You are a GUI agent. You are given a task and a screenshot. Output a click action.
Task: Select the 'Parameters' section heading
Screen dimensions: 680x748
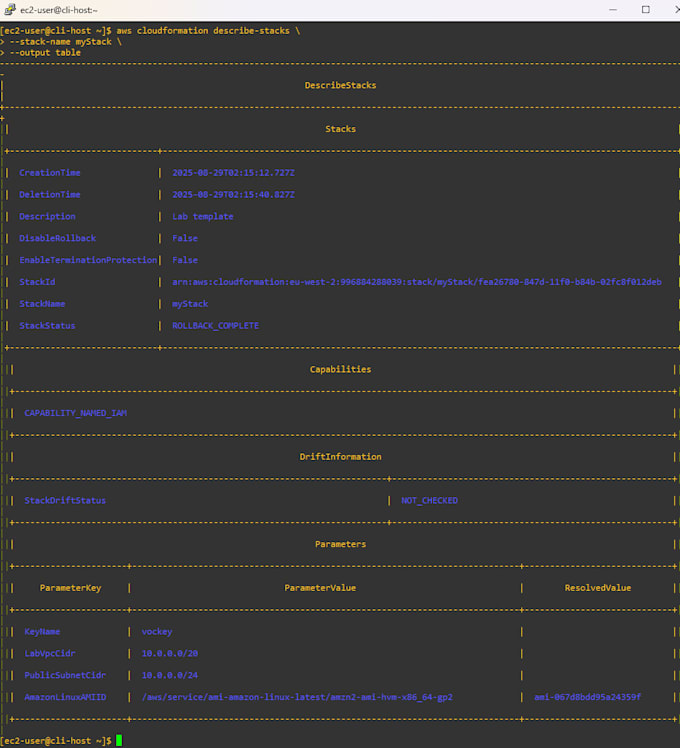(340, 544)
